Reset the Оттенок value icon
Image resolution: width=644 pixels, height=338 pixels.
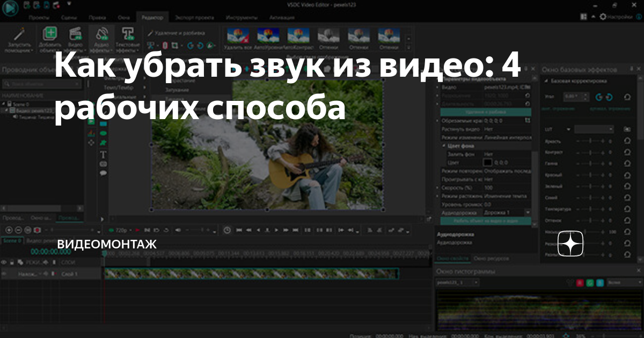pos(627,221)
